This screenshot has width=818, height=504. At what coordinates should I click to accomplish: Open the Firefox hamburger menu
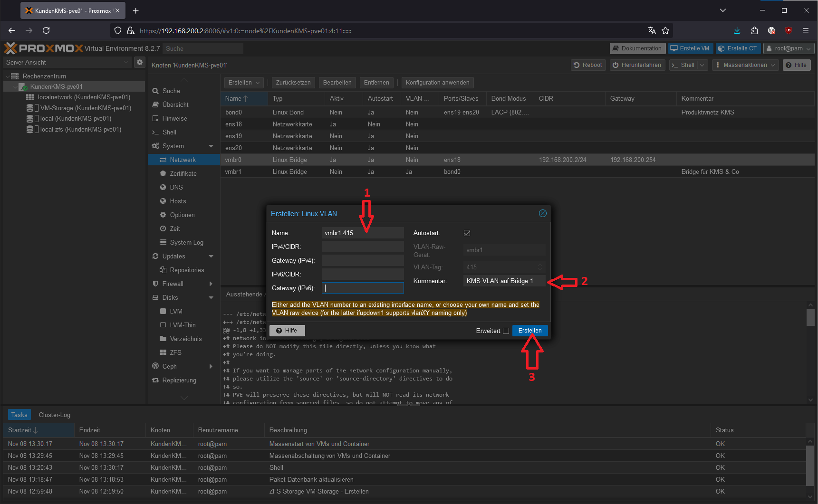(806, 30)
